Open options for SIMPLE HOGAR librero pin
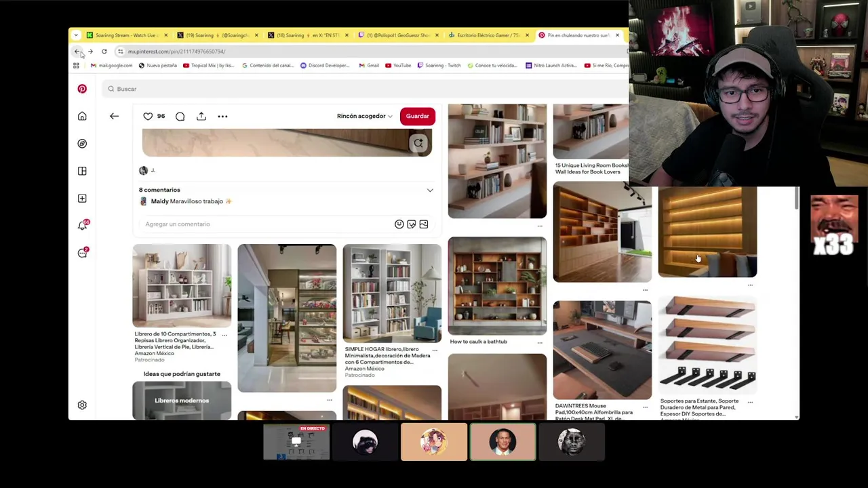The image size is (868, 488). click(x=435, y=350)
